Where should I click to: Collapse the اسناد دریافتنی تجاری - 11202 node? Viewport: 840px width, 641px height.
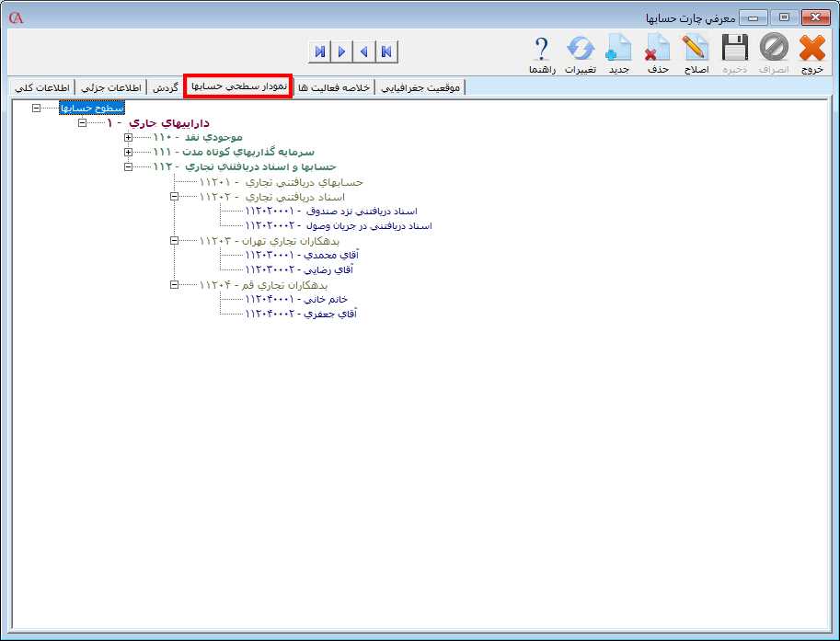pos(174,196)
